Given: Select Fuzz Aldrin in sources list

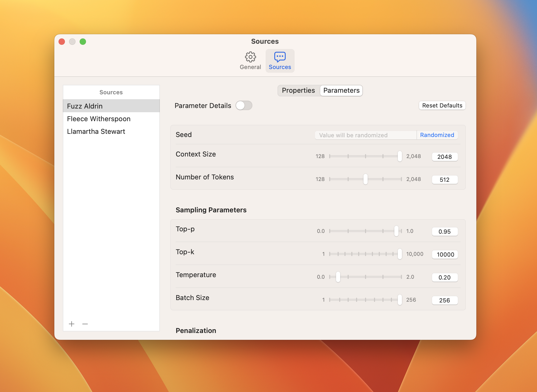Looking at the screenshot, I should 111,106.
